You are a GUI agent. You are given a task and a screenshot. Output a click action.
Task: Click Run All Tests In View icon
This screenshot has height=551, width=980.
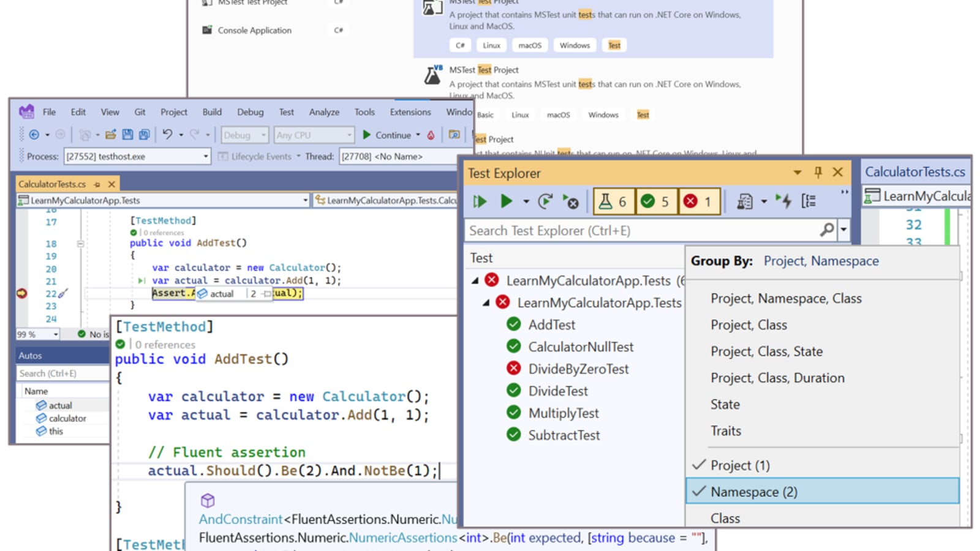pyautogui.click(x=480, y=201)
